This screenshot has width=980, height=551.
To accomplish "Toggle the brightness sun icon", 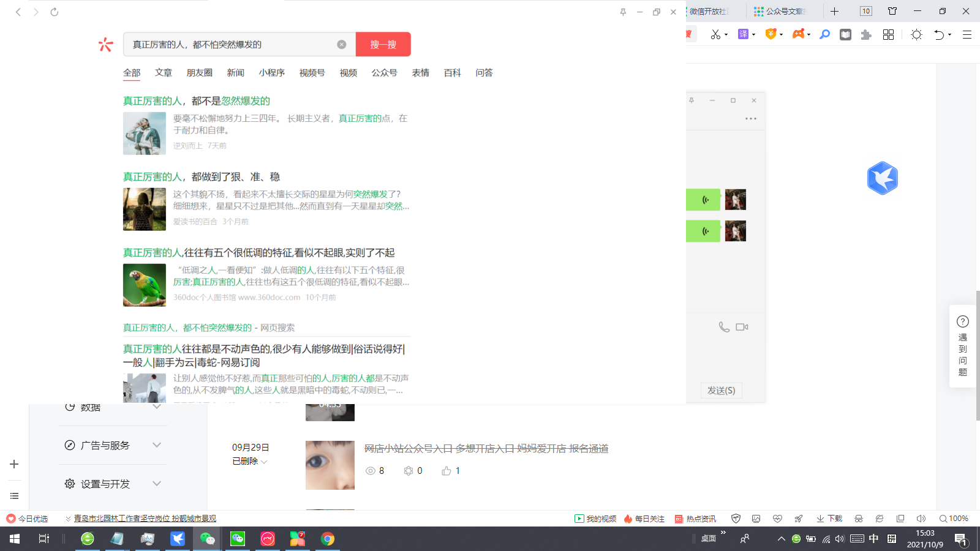I will pyautogui.click(x=917, y=34).
